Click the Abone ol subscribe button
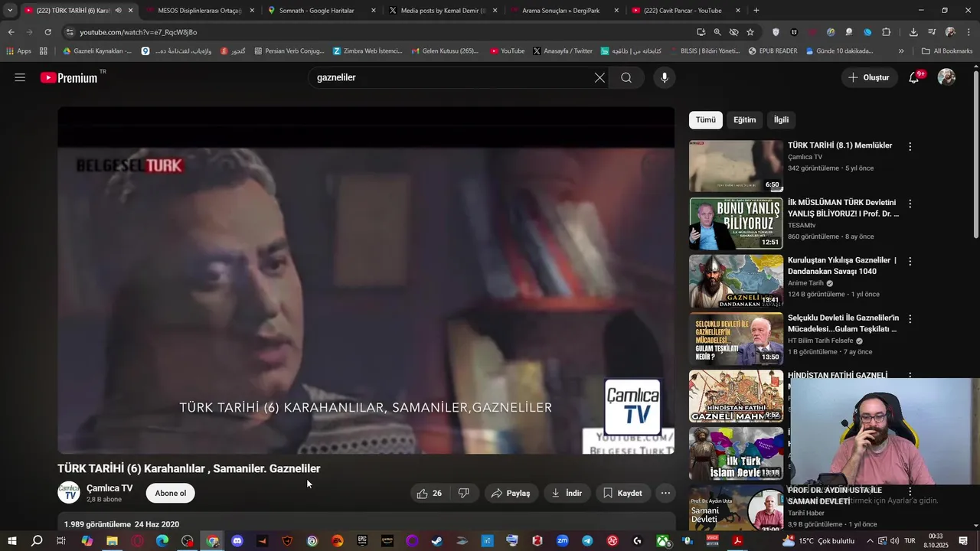This screenshot has height=551, width=980. [170, 494]
